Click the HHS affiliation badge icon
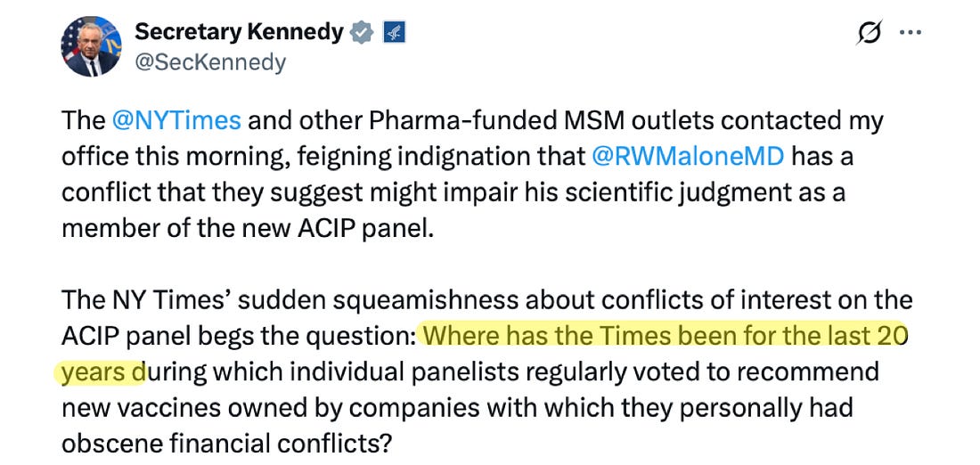Image resolution: width=980 pixels, height=465 pixels. (x=394, y=33)
